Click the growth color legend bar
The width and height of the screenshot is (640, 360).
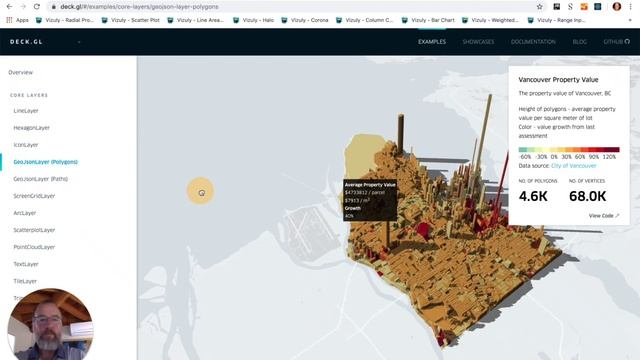569,150
